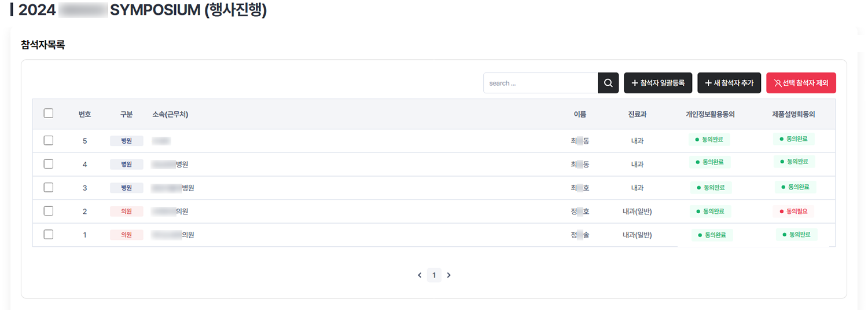Image resolution: width=868 pixels, height=310 pixels.
Task: Focus the search input field
Action: (x=540, y=83)
